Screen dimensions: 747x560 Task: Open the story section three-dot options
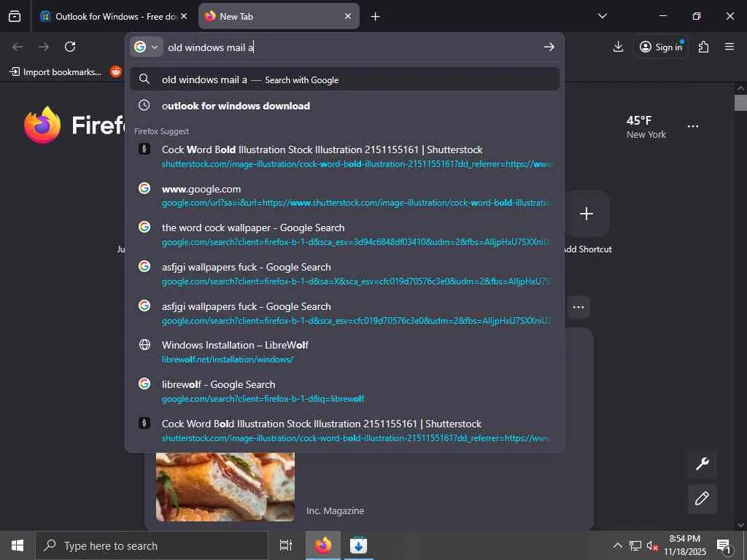578,307
